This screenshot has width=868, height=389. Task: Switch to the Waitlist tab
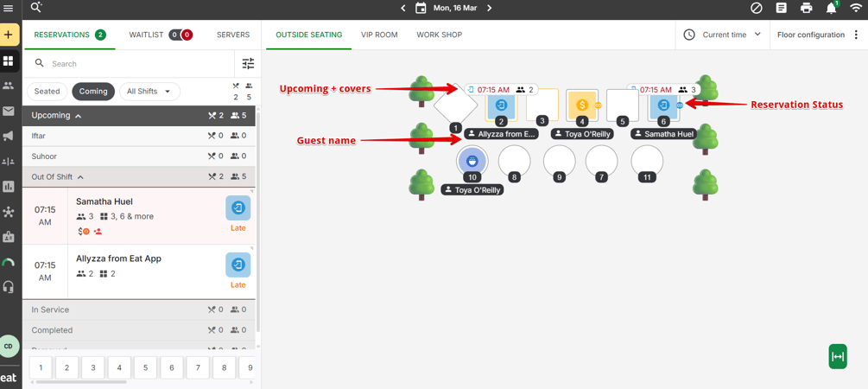point(160,35)
